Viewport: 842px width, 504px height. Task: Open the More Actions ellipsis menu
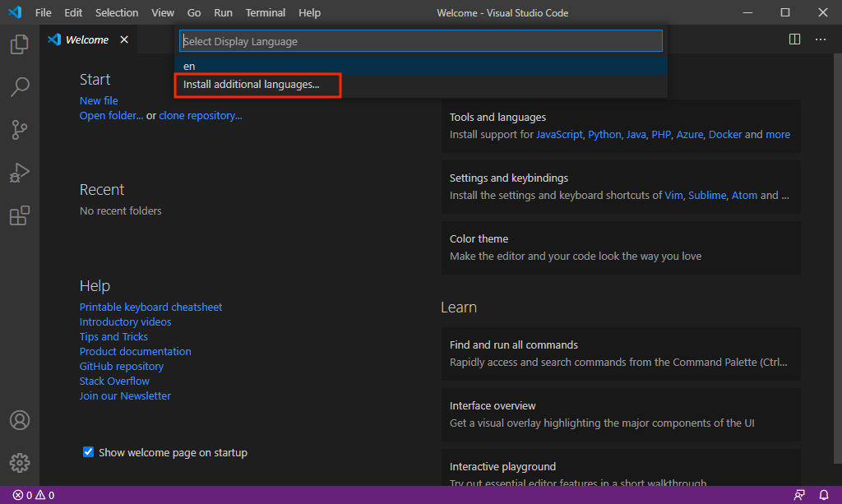821,39
